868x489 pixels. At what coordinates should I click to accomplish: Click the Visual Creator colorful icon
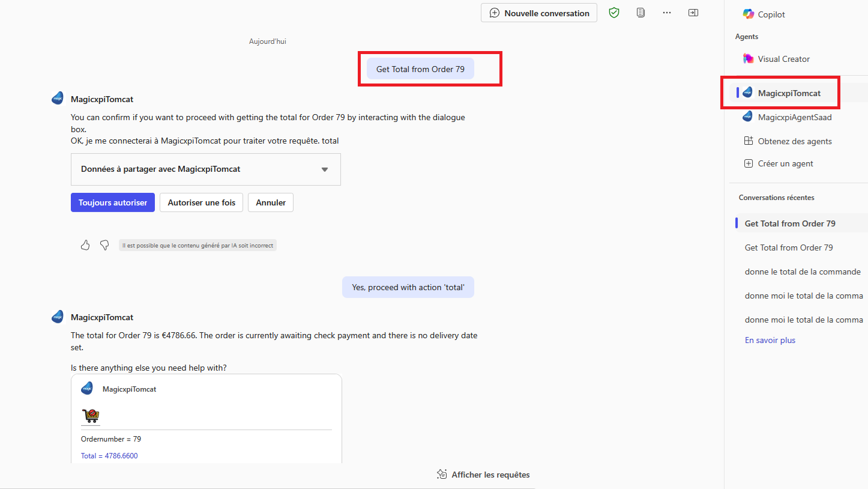point(749,59)
